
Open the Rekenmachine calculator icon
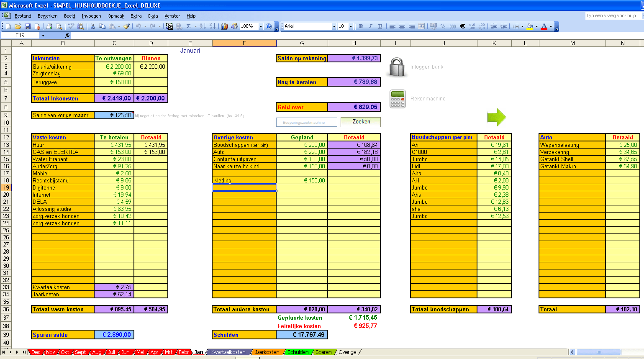pyautogui.click(x=398, y=99)
